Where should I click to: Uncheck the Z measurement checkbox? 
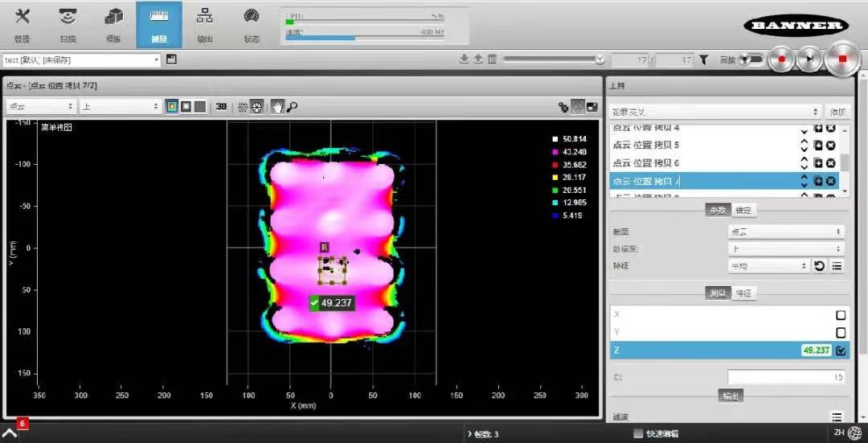(x=841, y=351)
